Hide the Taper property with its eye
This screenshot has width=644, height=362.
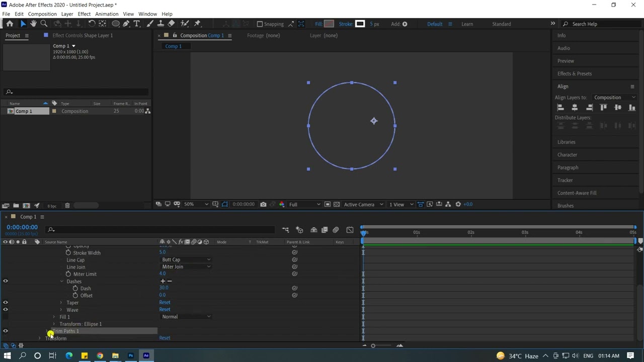pyautogui.click(x=6, y=302)
